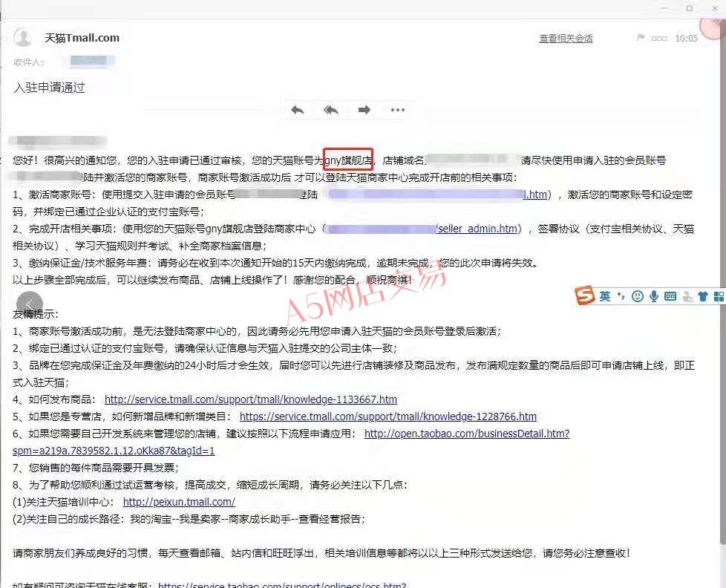Toggle the 英 language mode in the IME bar
The width and height of the screenshot is (726, 588).
tap(605, 296)
